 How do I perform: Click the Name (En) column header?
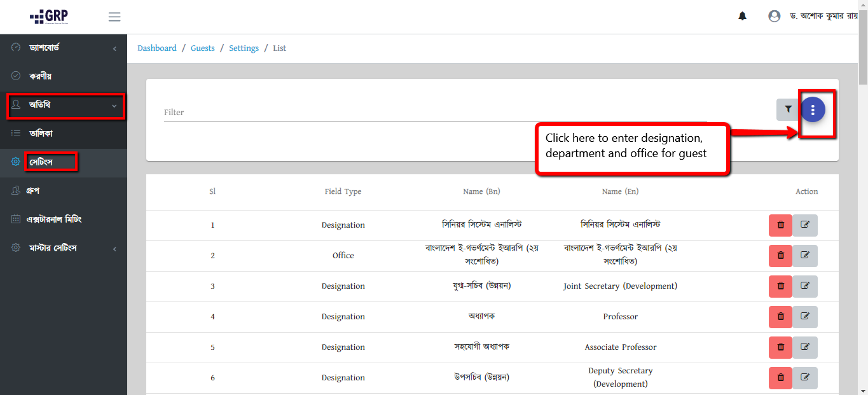point(620,191)
